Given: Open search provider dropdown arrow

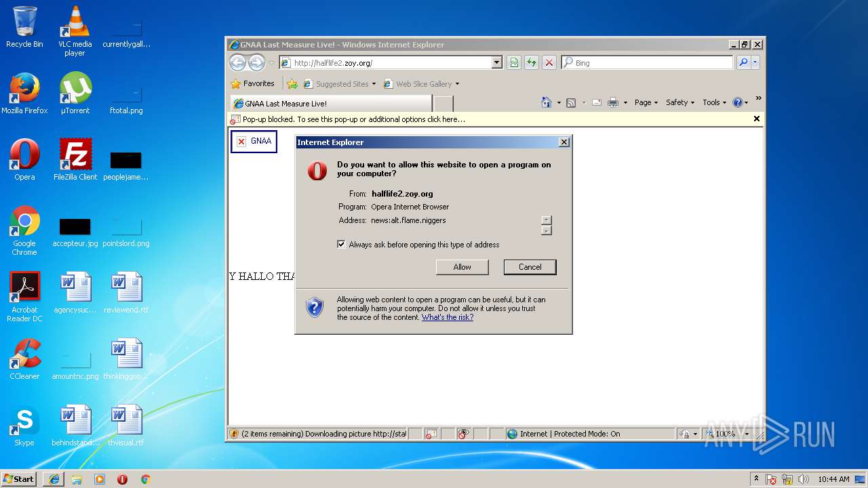Looking at the screenshot, I should click(x=755, y=63).
